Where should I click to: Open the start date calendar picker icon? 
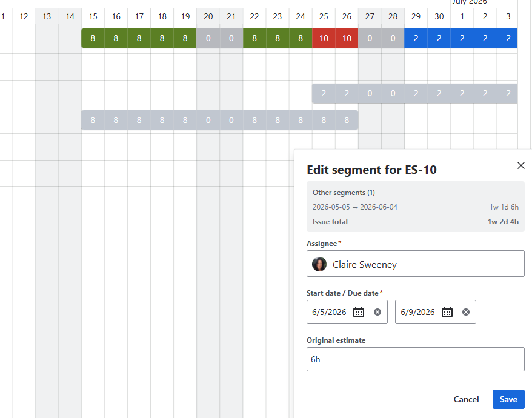[x=359, y=312]
